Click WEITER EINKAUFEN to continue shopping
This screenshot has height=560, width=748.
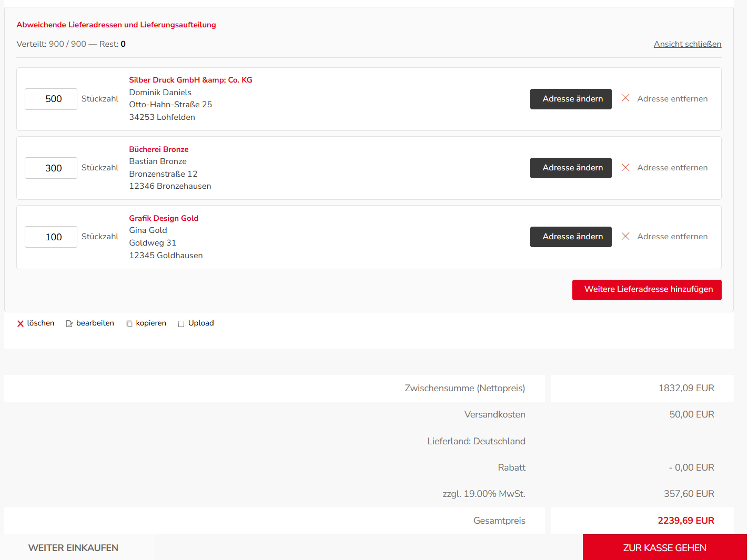pos(73,547)
